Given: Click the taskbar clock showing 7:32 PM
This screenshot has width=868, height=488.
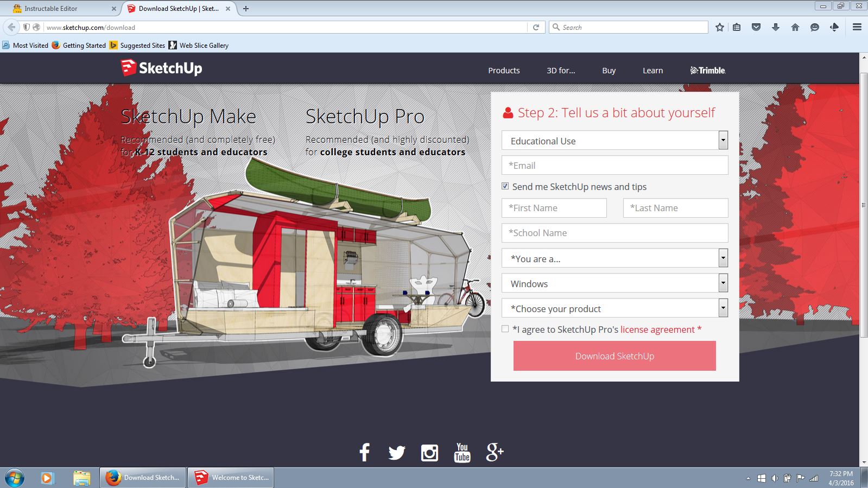Looking at the screenshot, I should (x=841, y=478).
